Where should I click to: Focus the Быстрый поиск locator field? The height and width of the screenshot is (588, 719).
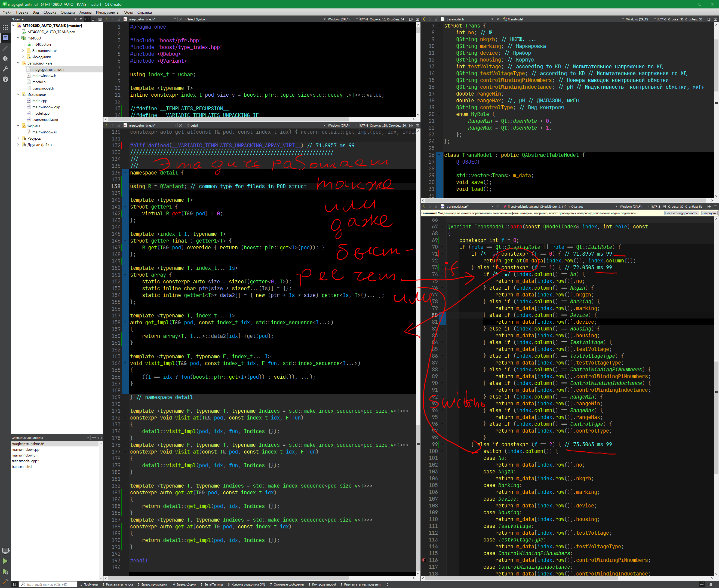47,584
